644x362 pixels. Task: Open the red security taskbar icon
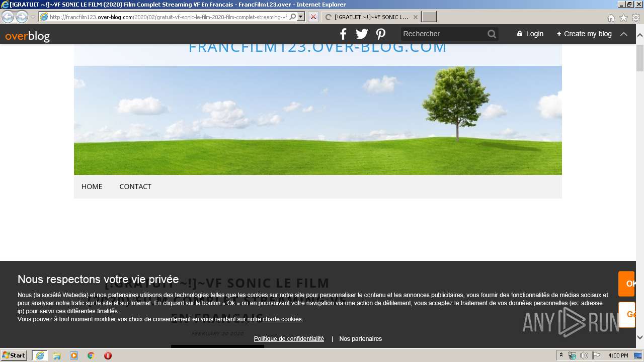[x=108, y=355]
